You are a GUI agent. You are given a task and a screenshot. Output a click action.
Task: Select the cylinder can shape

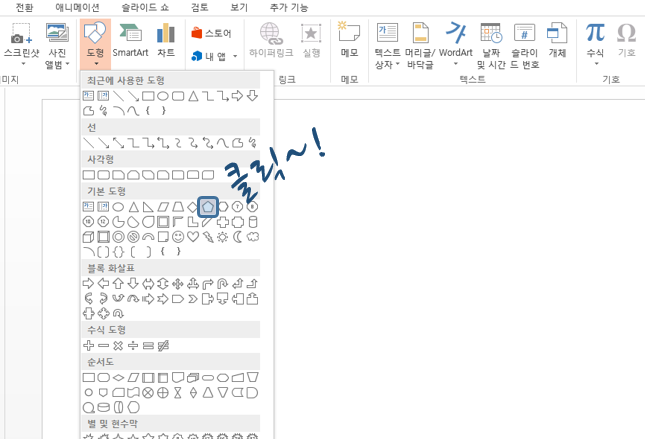[x=253, y=222]
